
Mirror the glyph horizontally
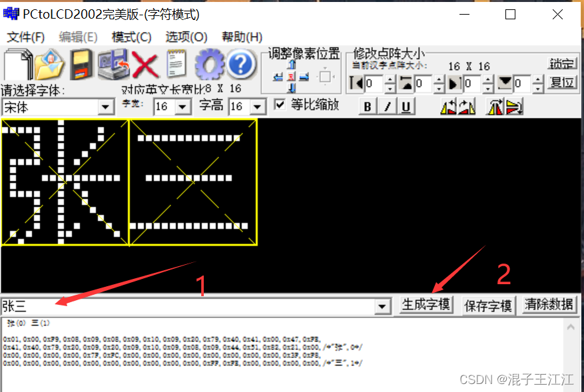495,107
